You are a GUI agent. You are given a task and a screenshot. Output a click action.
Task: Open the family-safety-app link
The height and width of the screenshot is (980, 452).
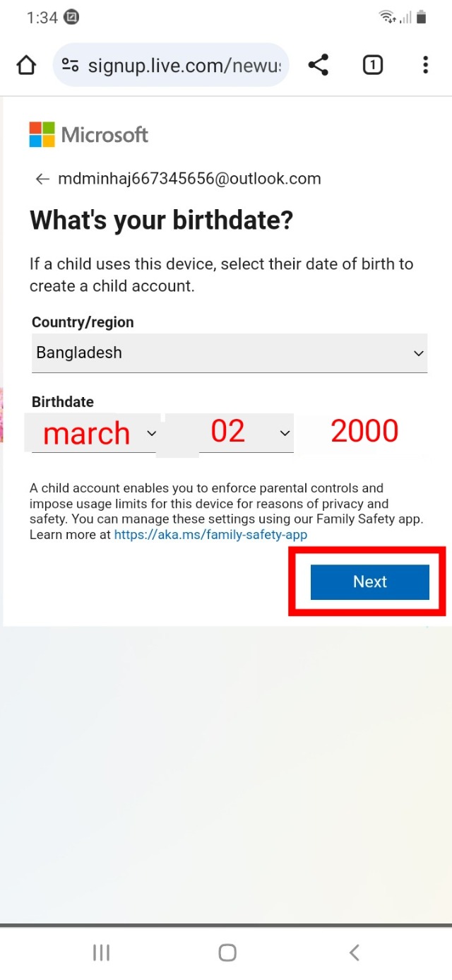[x=210, y=534]
